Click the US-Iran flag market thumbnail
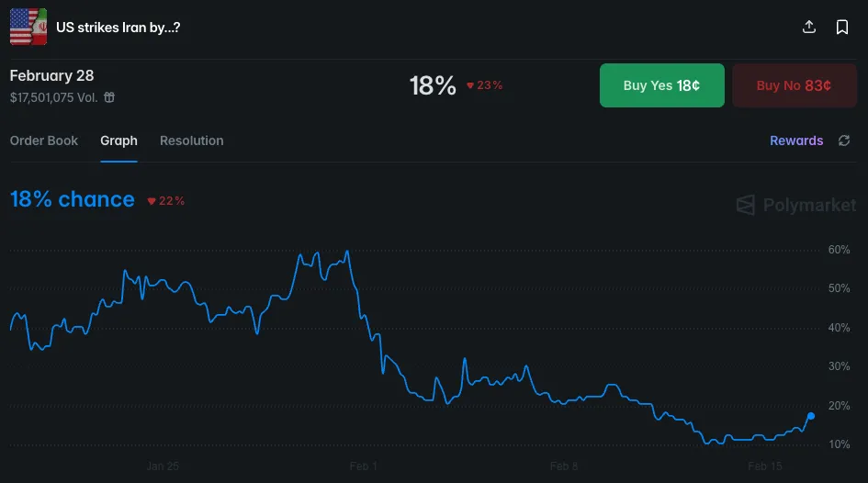The image size is (868, 483). click(28, 28)
